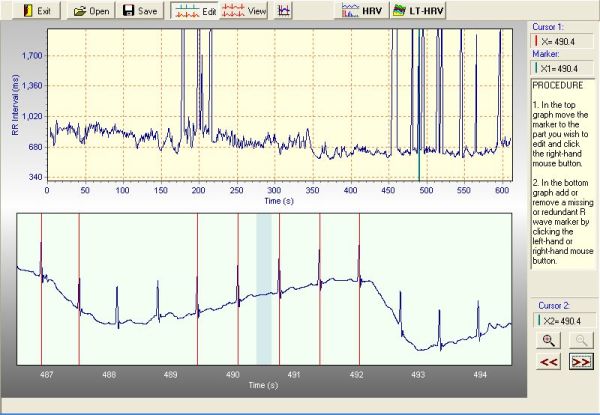Save the edited RR data

click(x=141, y=11)
